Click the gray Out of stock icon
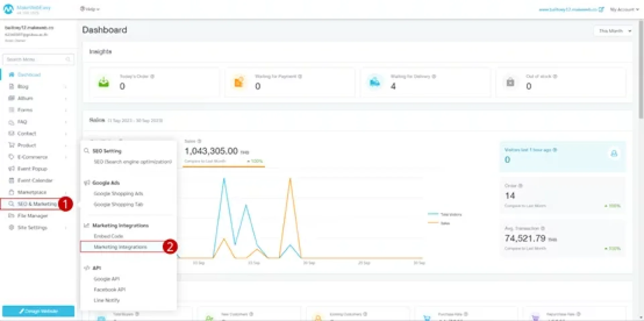This screenshot has height=321, width=644. pos(510,82)
